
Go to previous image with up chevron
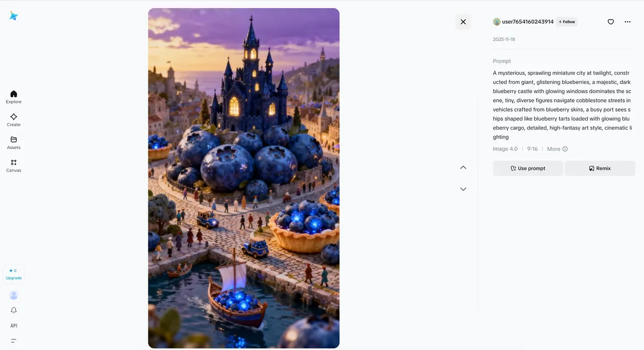point(463,167)
